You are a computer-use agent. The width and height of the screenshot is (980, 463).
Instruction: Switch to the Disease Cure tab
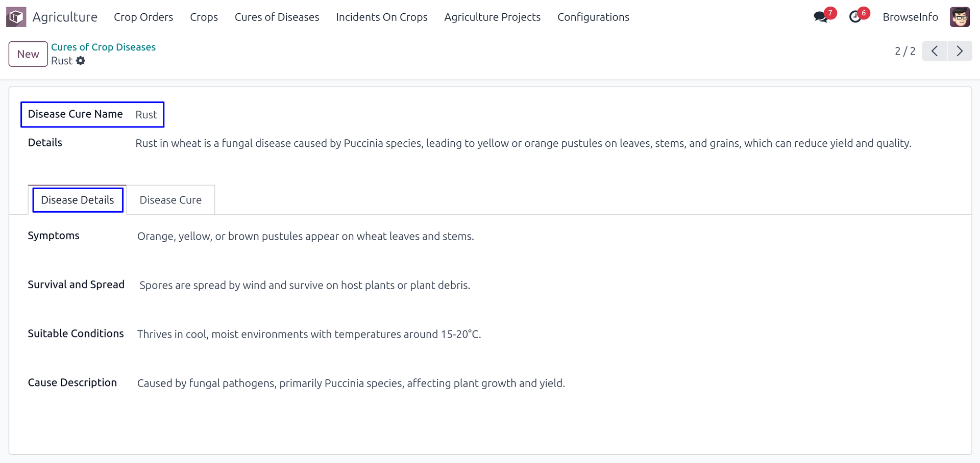(x=170, y=200)
